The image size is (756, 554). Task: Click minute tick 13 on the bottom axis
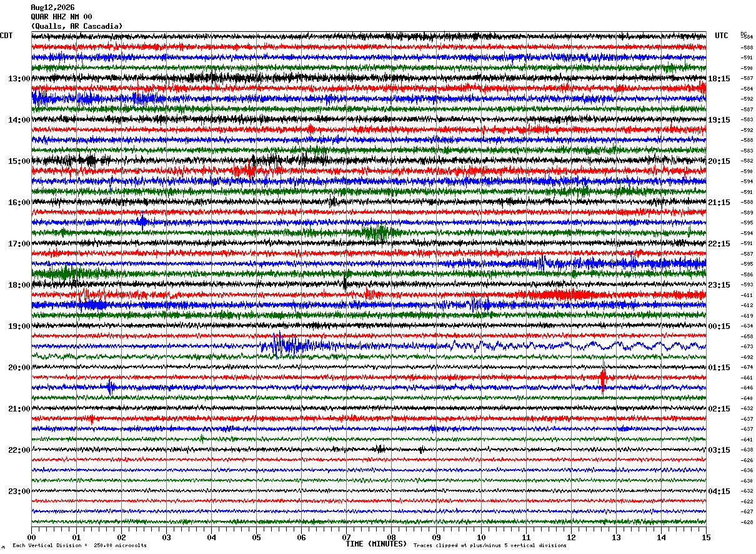pos(616,537)
